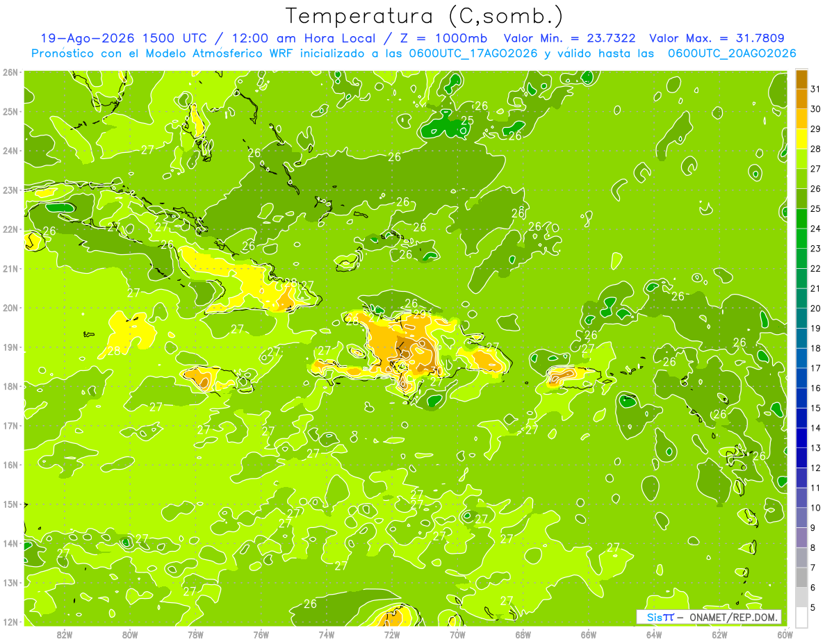834x644 pixels.
Task: Click the '80W' longitude axis label
Action: 130,634
